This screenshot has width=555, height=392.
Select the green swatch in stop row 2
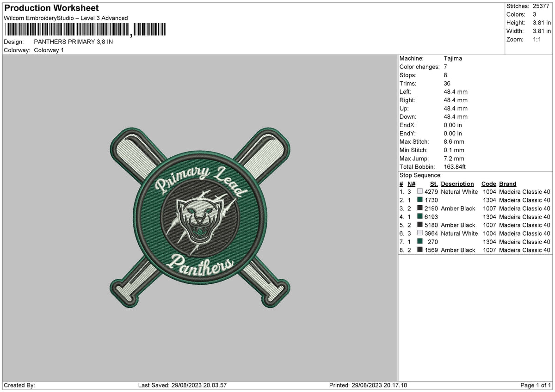pyautogui.click(x=420, y=200)
